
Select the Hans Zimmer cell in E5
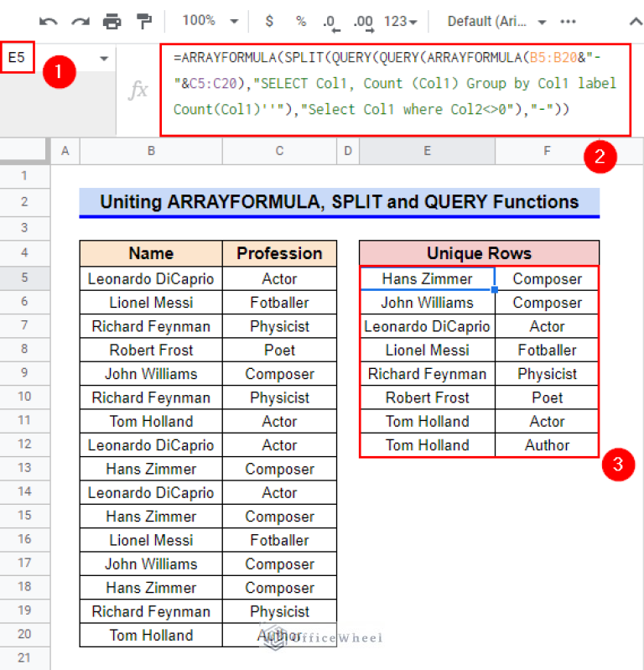(x=427, y=278)
